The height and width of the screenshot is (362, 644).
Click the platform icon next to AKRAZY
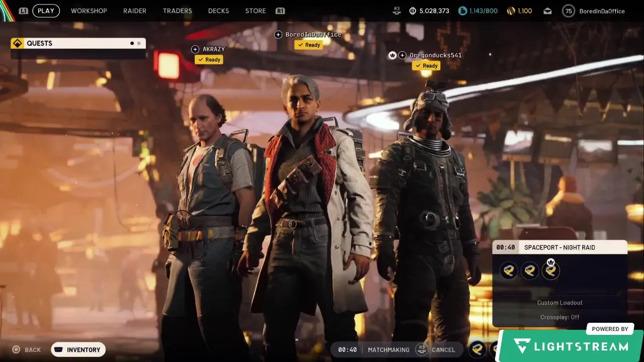click(195, 49)
